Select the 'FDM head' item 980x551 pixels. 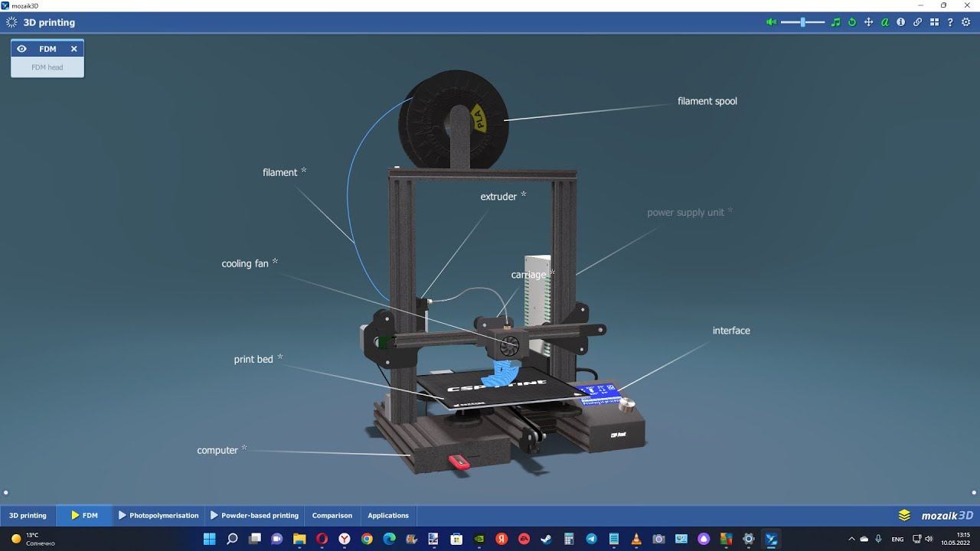pos(47,67)
